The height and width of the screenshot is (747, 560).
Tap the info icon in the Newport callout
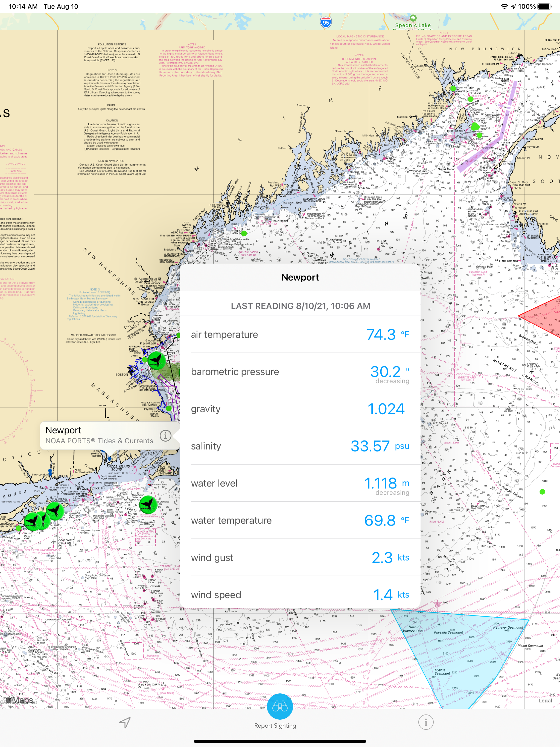pos(165,436)
